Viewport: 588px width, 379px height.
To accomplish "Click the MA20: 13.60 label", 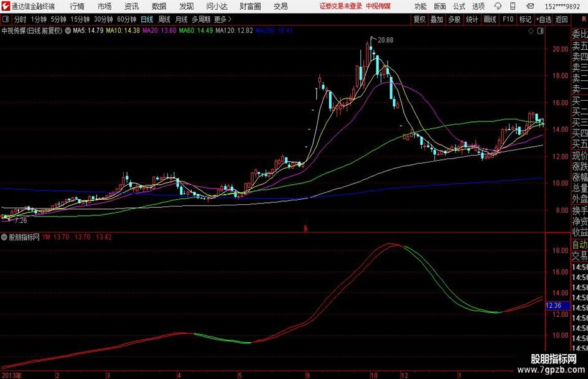I will pos(159,30).
